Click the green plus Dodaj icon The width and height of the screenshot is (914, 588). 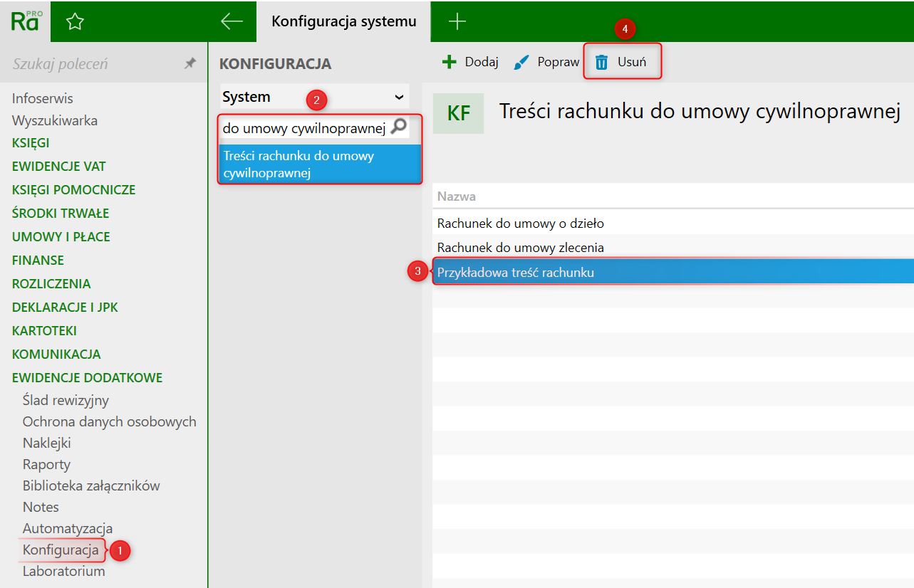coord(450,62)
